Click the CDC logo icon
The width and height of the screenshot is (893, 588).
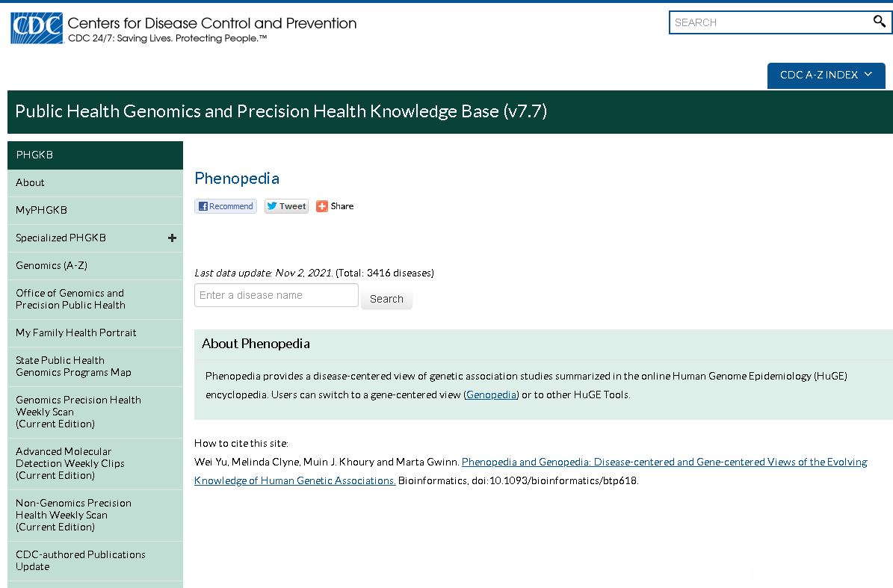coord(37,28)
